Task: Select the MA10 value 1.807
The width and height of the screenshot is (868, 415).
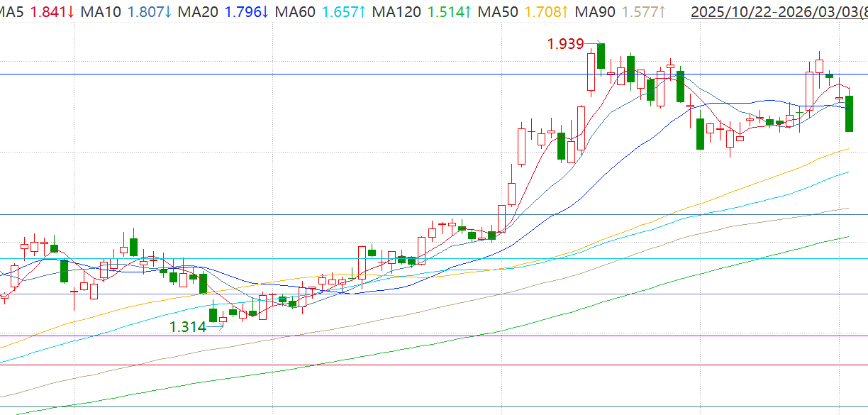Action: (145, 12)
